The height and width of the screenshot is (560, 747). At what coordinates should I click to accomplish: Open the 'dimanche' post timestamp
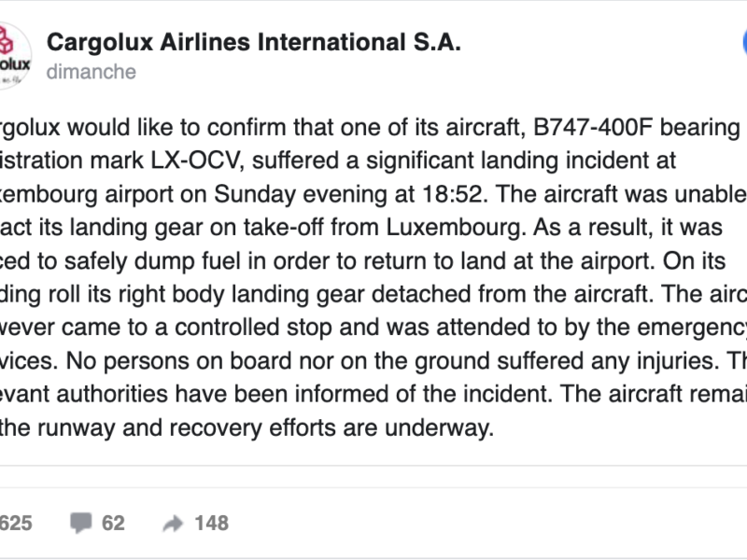(91, 72)
